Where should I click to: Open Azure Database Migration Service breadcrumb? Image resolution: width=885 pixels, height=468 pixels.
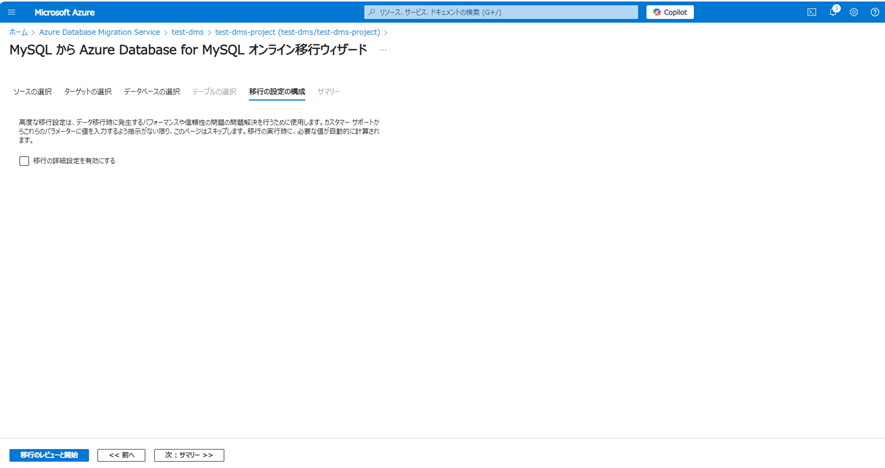point(99,32)
